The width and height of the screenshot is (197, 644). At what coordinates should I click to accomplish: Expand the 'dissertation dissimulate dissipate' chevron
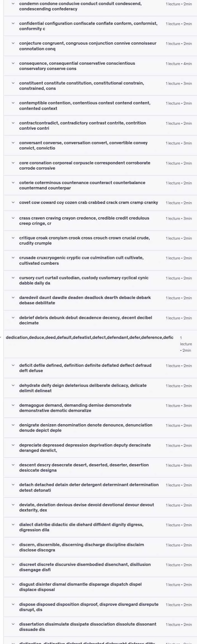click(13, 624)
